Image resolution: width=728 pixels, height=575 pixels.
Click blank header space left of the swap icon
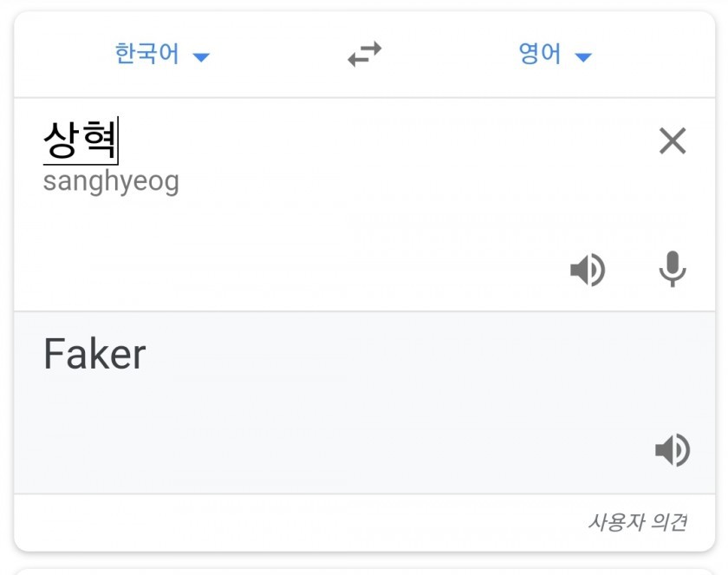pyautogui.click(x=277, y=56)
